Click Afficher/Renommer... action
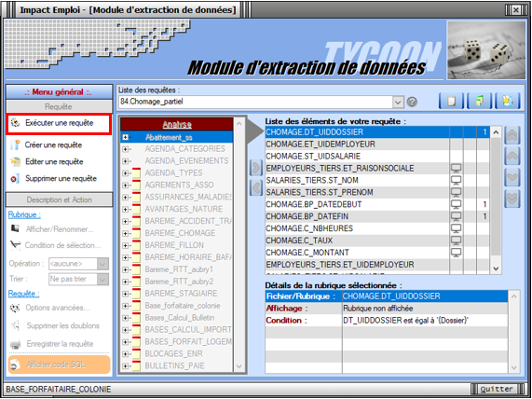Image resolution: width=532 pixels, height=399 pixels. click(x=60, y=229)
